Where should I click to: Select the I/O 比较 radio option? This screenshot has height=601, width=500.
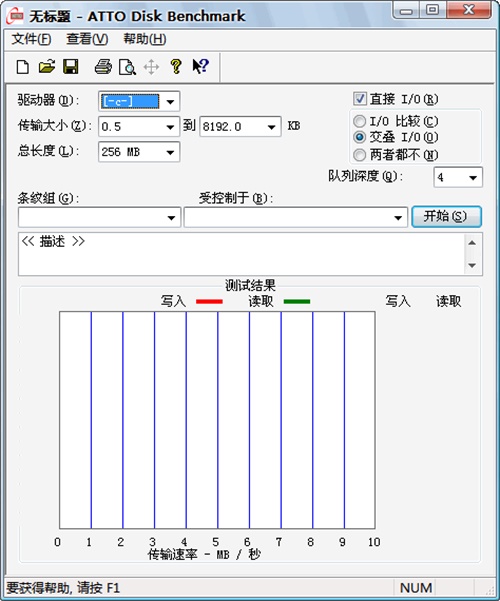tap(359, 122)
